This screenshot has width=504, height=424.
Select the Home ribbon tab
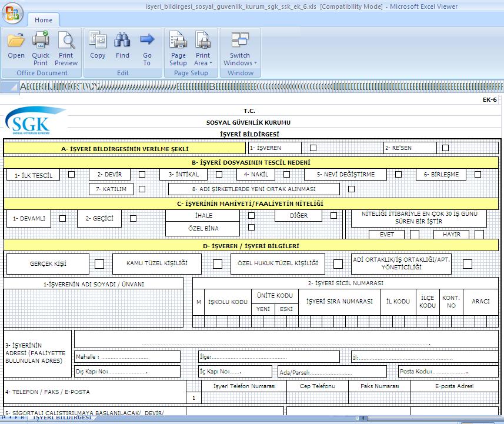click(x=44, y=20)
